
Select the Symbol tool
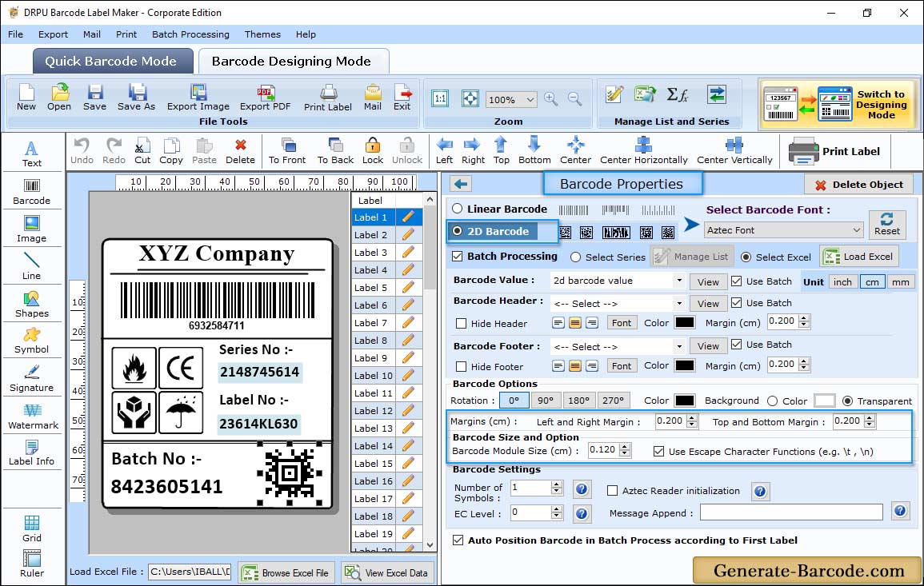[x=32, y=341]
